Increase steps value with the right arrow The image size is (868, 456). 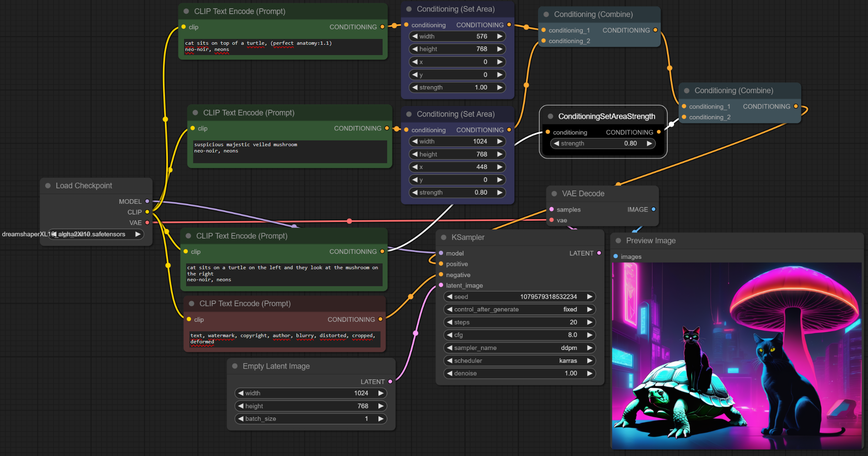[589, 322]
